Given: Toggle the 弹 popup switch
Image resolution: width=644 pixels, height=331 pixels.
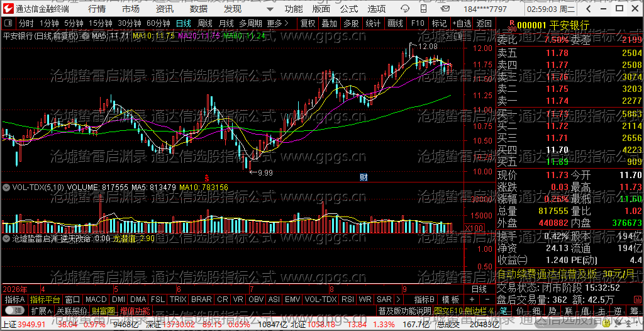Looking at the screenshot, I should tap(14, 310).
